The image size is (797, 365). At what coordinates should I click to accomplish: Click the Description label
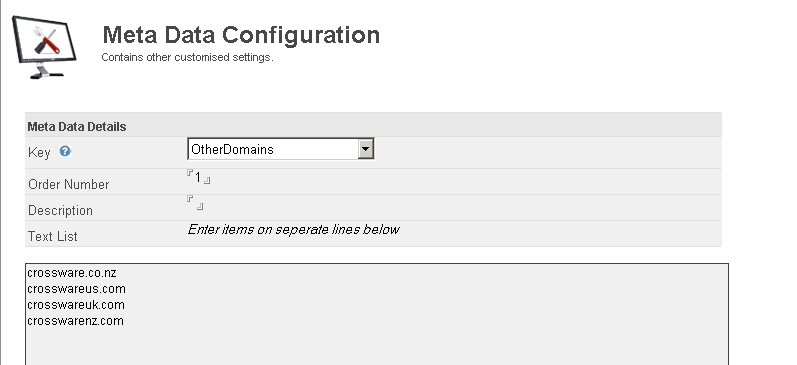(x=60, y=210)
